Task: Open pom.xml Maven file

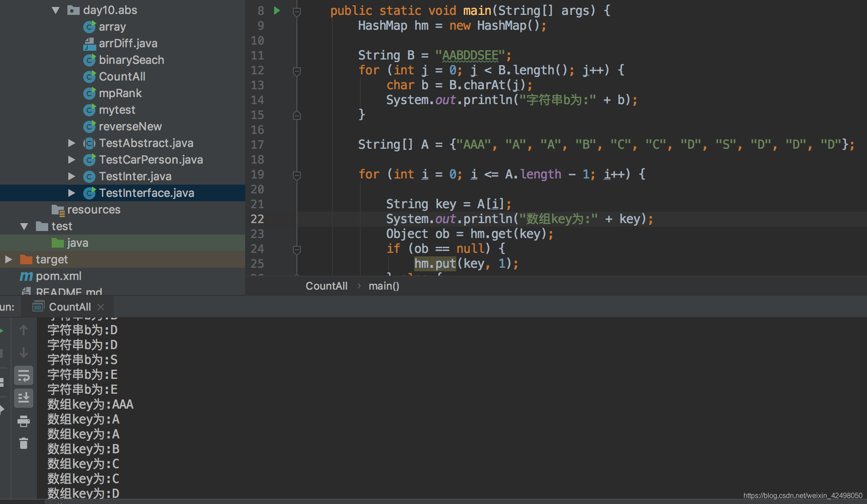Action: (58, 276)
